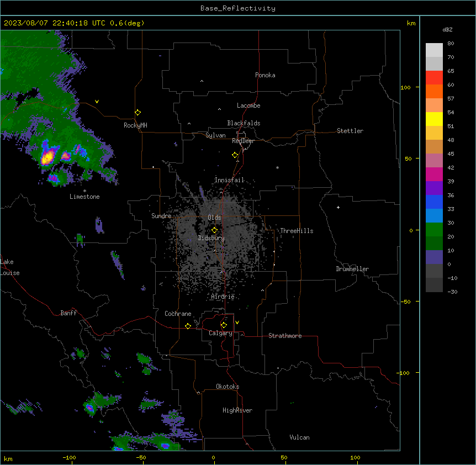Select the yellow diamond marker between Olds and Didsbury
The image size is (476, 465).
pyautogui.click(x=214, y=230)
